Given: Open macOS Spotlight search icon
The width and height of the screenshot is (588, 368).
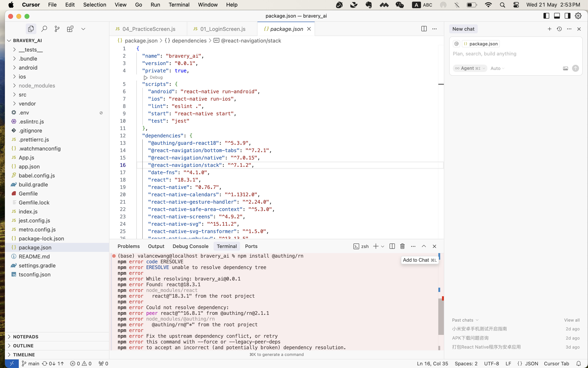Looking at the screenshot, I should 502,5.
